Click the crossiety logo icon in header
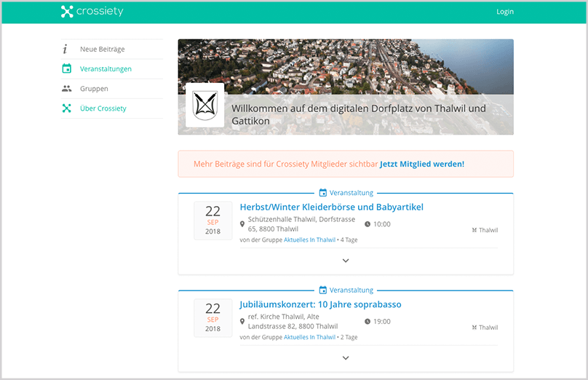588x380 pixels. [x=67, y=12]
